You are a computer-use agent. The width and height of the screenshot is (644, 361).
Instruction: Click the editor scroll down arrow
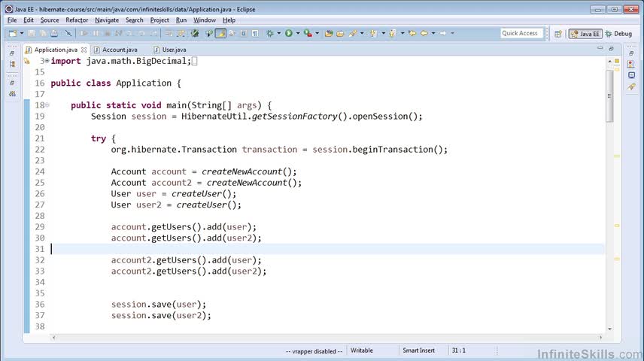(609, 329)
